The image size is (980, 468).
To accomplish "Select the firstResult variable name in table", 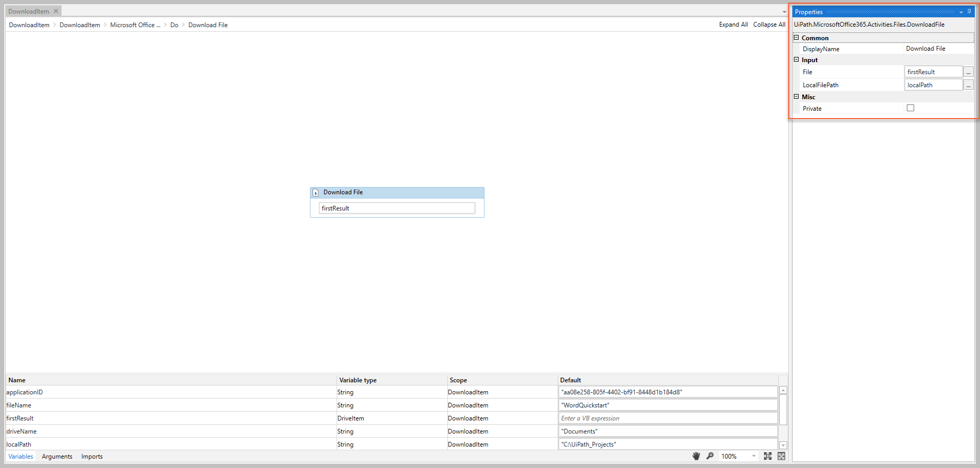I will point(20,418).
